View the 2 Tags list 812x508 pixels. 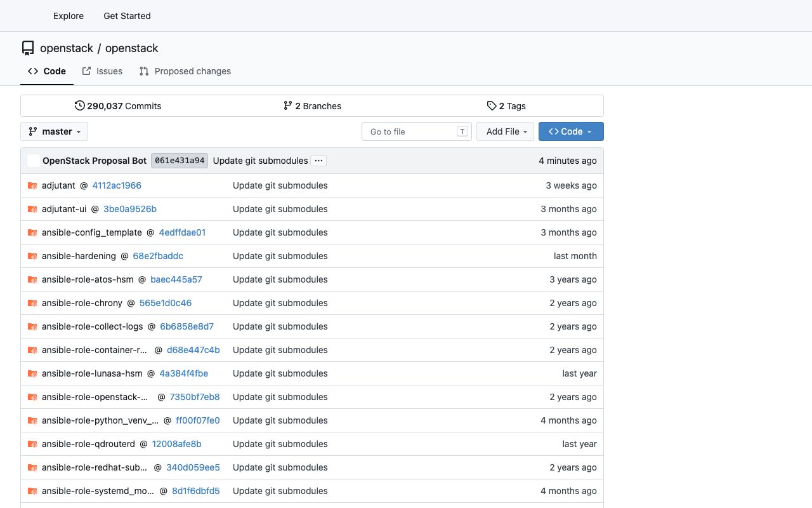click(506, 106)
